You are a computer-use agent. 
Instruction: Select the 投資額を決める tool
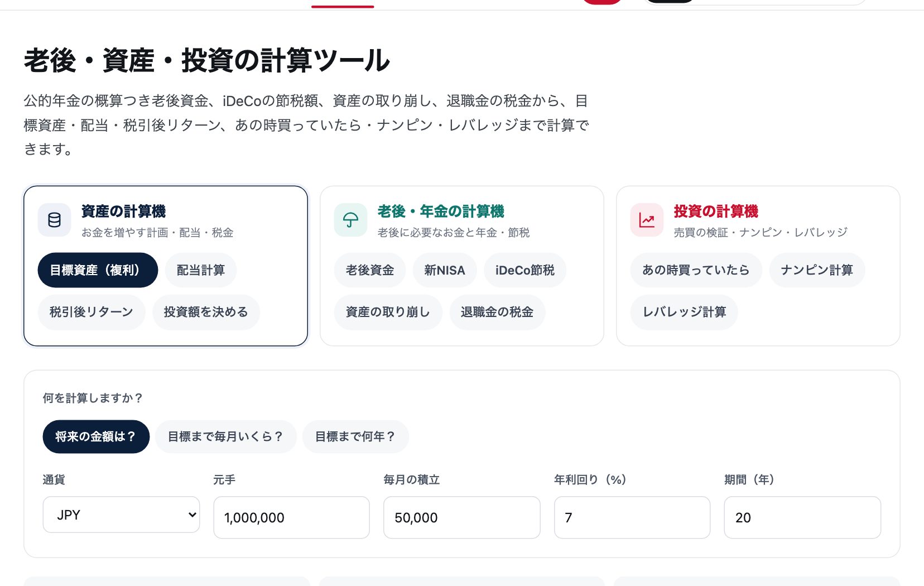(x=206, y=312)
